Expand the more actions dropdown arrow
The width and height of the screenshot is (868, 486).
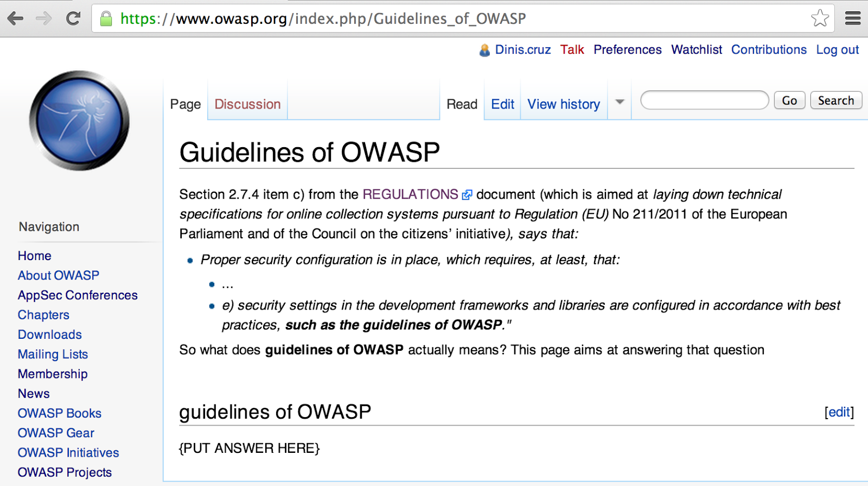click(620, 102)
